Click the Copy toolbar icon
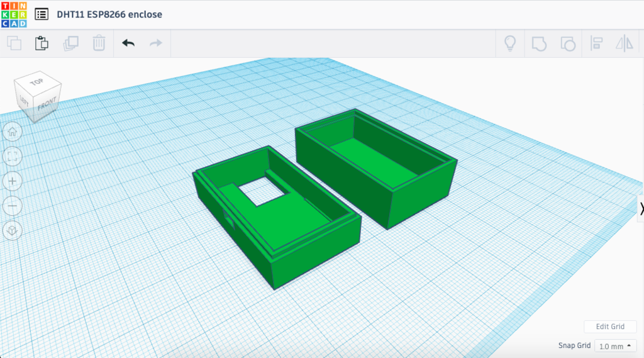Viewport: 644px width, 358px height. pyautogui.click(x=14, y=43)
